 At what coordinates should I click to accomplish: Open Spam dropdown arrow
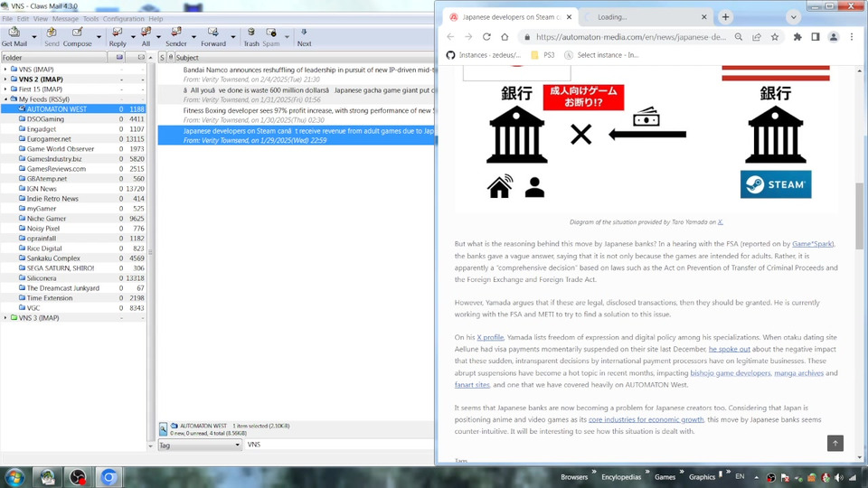(287, 38)
